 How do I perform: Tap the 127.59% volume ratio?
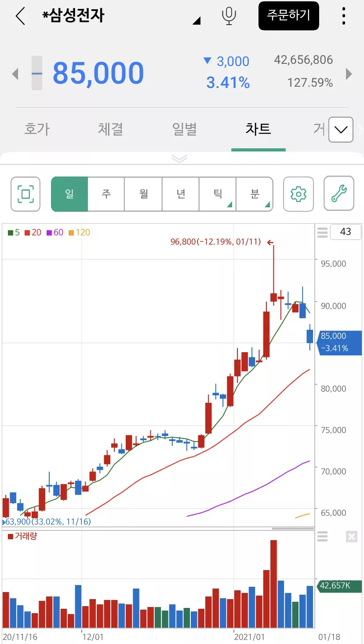point(310,83)
